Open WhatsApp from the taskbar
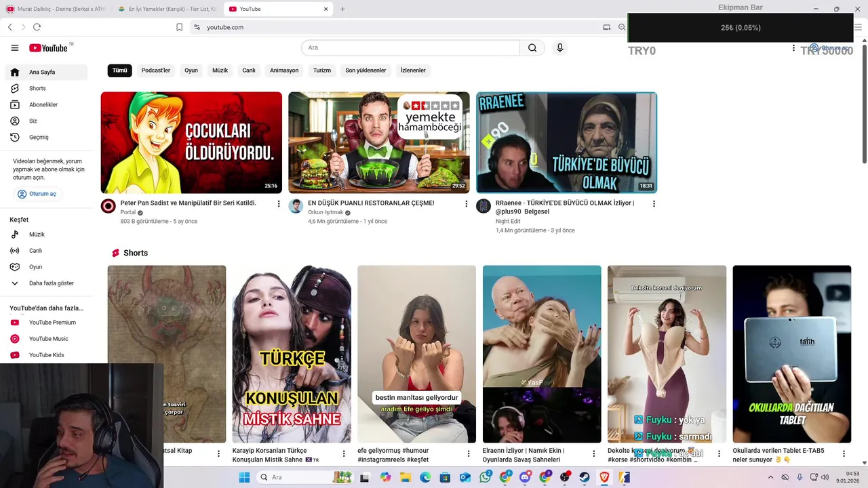Image resolution: width=868 pixels, height=488 pixels. pos(485,477)
